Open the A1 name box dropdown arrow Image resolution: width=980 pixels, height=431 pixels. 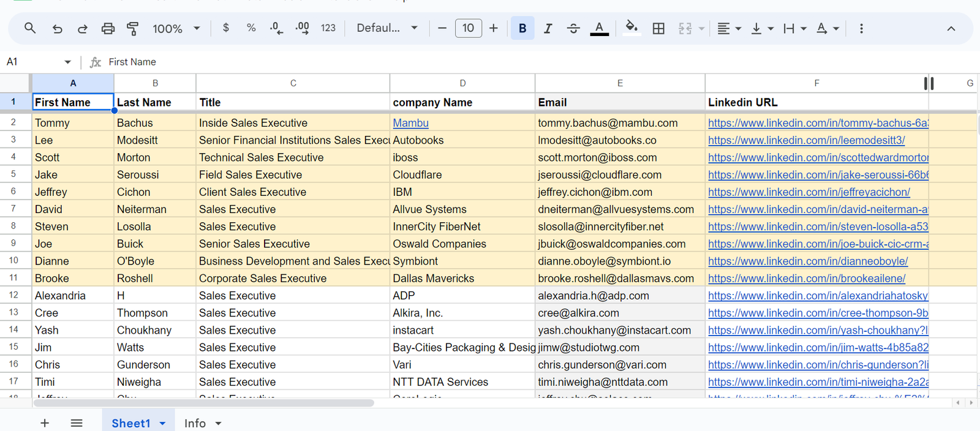point(67,62)
